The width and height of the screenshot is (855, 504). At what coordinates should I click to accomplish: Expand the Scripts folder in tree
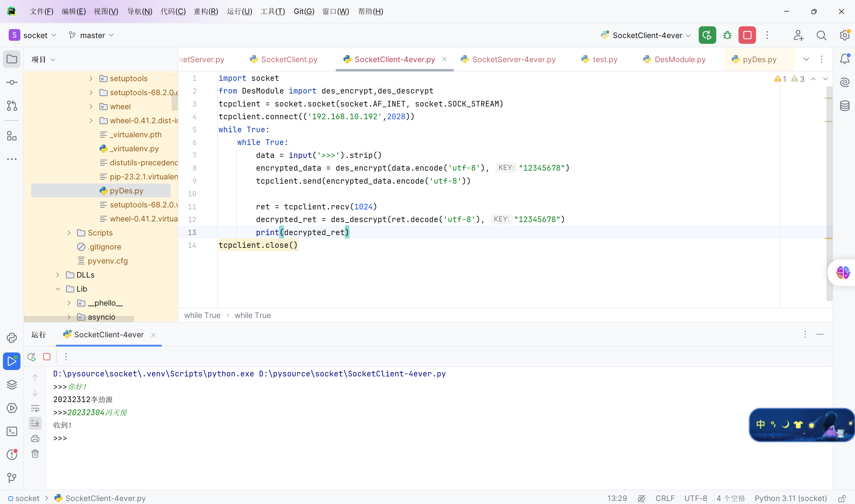[x=69, y=233]
